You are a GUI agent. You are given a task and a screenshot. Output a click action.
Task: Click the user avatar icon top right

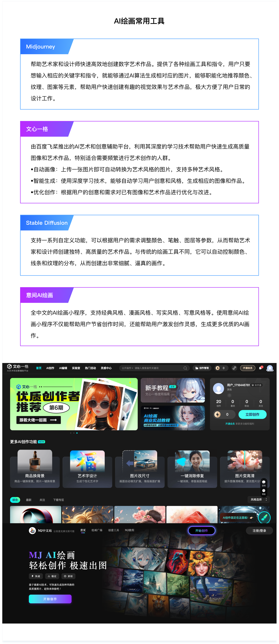tap(270, 367)
